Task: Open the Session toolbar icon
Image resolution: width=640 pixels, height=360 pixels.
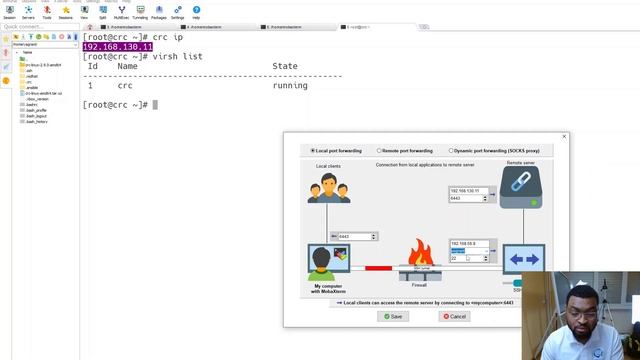Action: tap(9, 12)
